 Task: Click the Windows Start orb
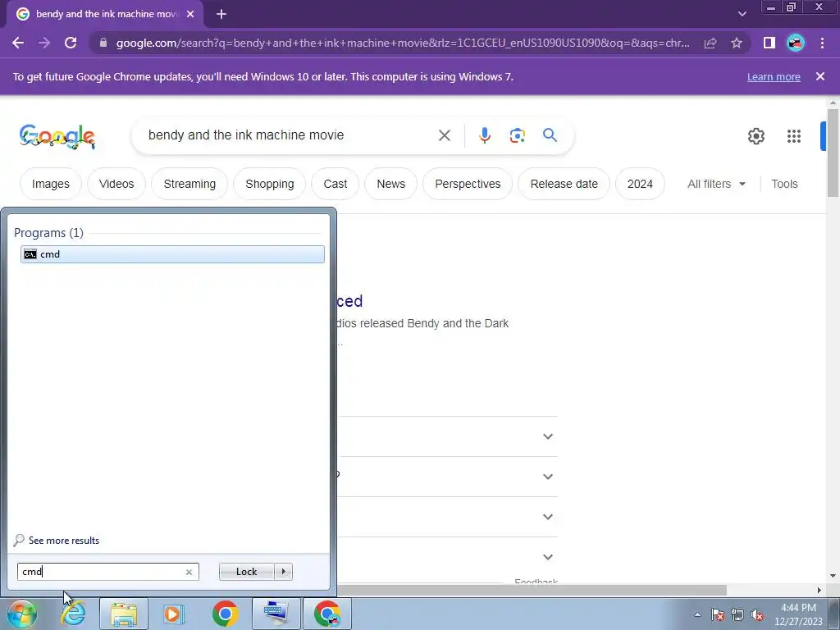click(22, 614)
